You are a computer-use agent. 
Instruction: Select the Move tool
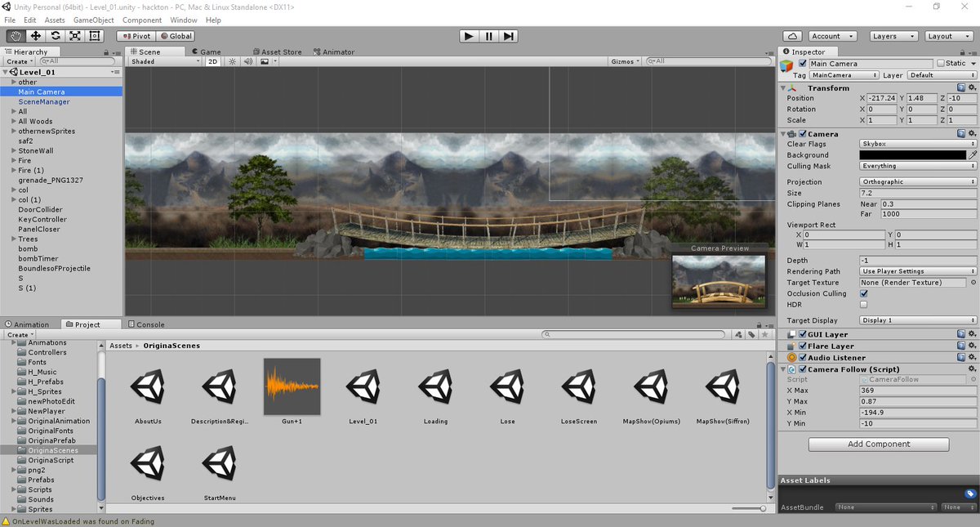[x=36, y=36]
